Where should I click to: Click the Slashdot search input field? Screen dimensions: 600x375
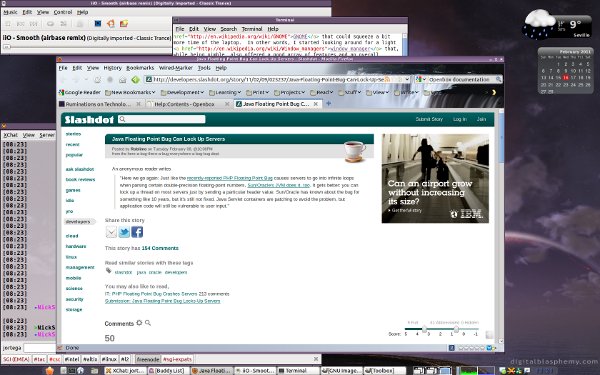161,119
